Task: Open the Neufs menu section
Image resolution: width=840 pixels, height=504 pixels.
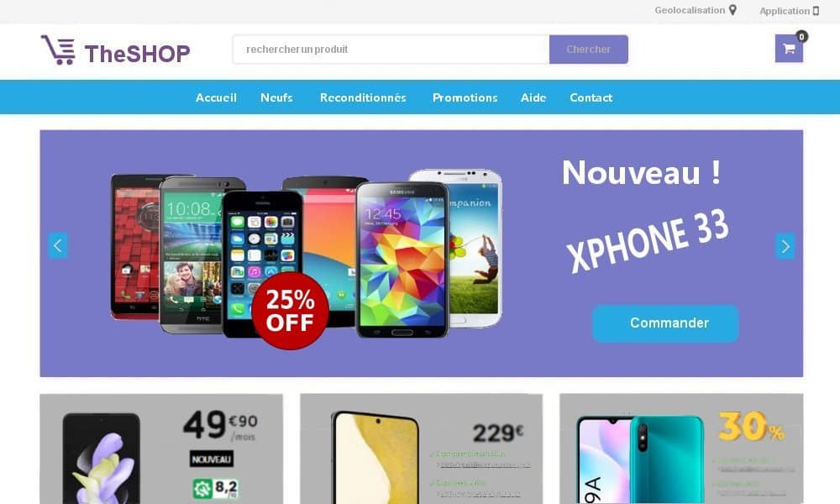Action: 276,97
